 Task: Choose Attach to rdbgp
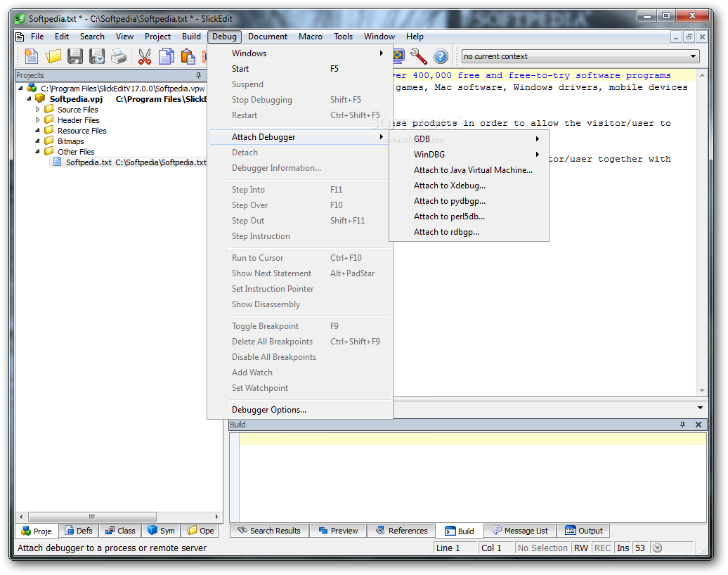click(x=469, y=232)
